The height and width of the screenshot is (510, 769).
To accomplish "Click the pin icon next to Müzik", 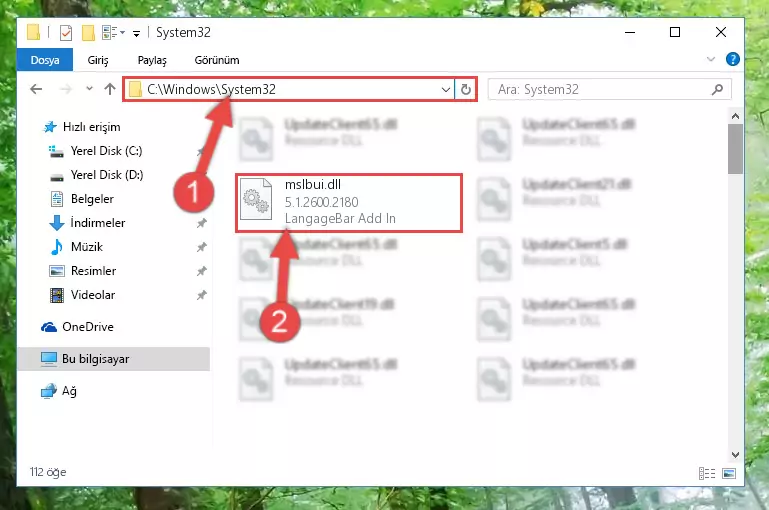I will click(202, 247).
